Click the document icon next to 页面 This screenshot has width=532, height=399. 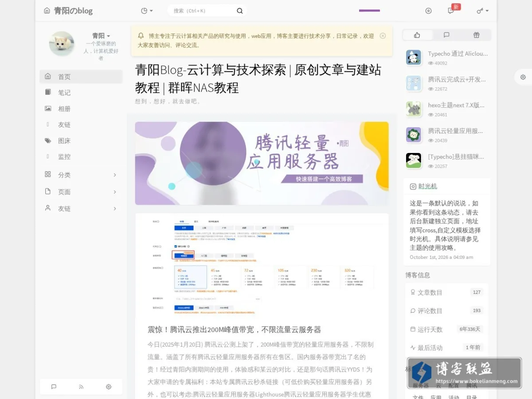coord(48,191)
